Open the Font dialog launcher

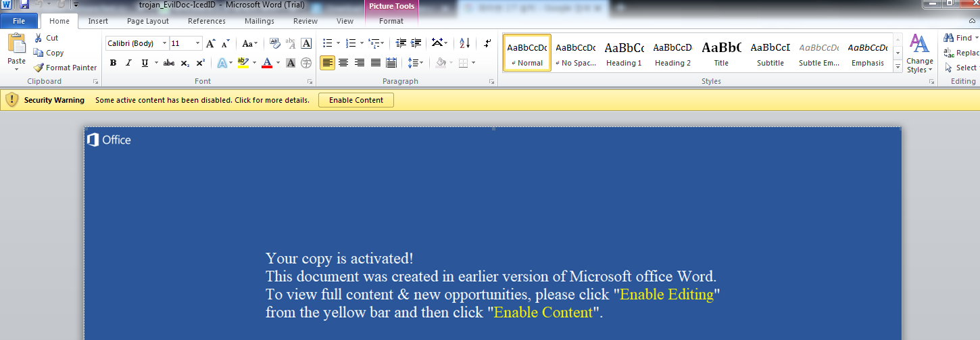(x=310, y=82)
